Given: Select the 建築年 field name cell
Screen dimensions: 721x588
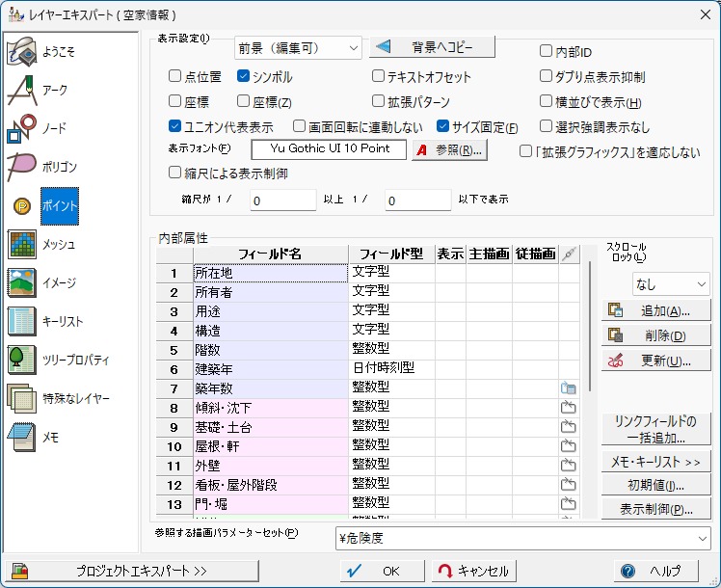Looking at the screenshot, I should click(x=271, y=369).
